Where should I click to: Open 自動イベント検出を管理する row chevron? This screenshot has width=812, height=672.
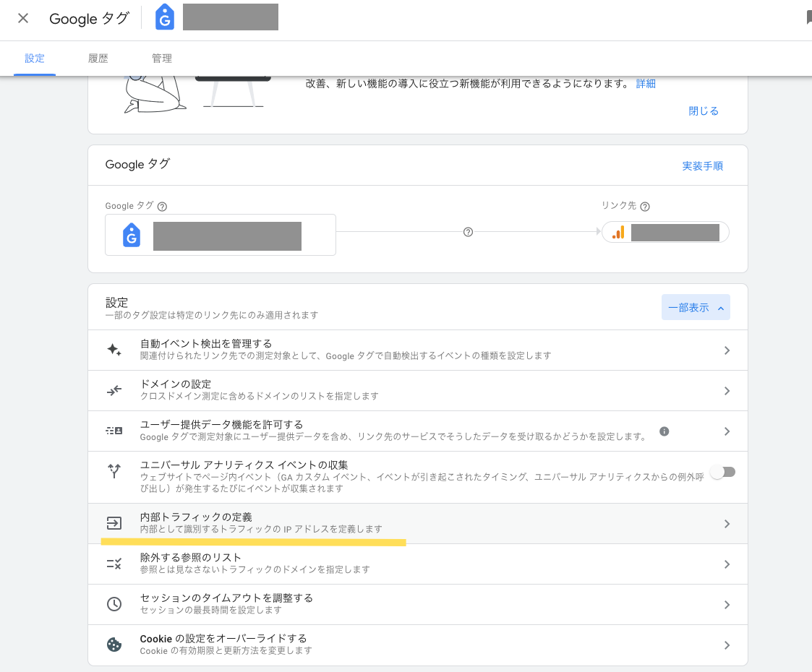point(727,350)
